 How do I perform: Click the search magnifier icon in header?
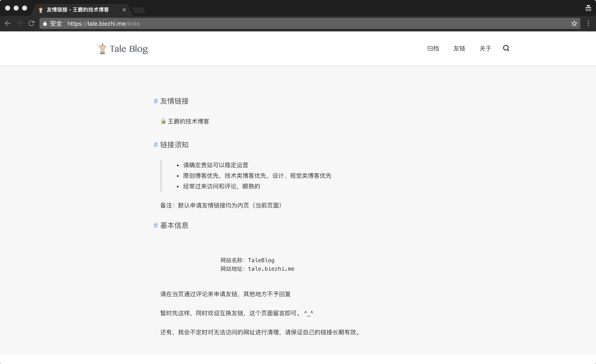506,48
